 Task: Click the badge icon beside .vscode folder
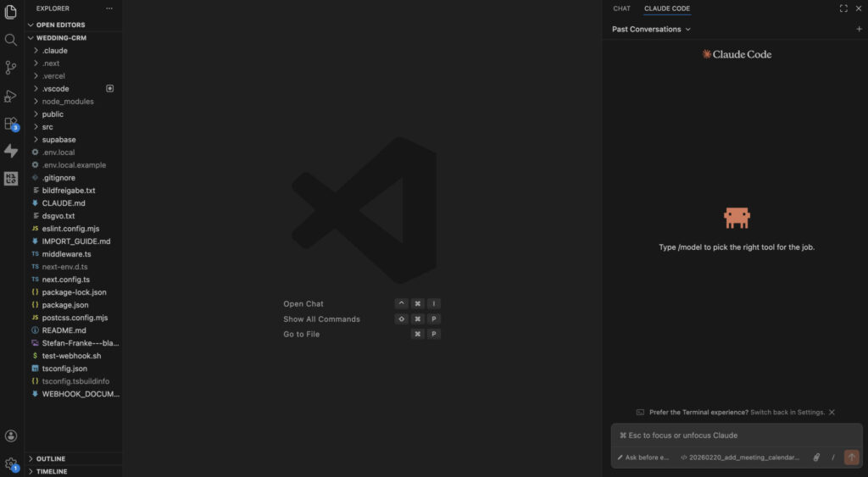click(x=109, y=89)
